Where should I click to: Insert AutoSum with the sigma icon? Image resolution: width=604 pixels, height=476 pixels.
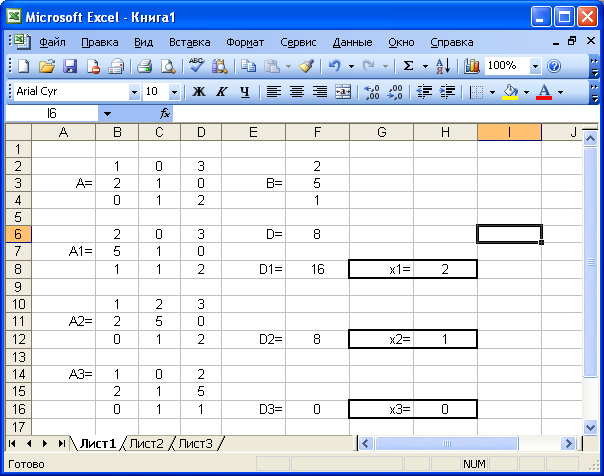(x=408, y=66)
